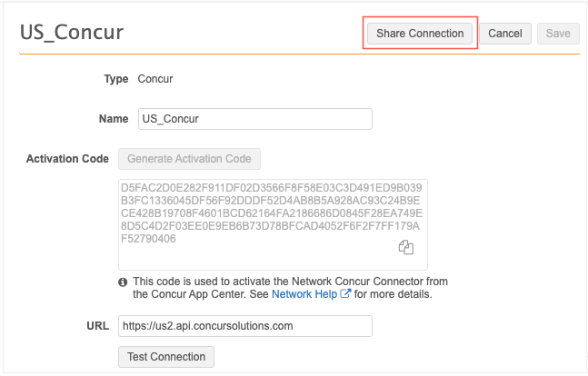This screenshot has height=376, width=588.
Task: Copy the activation code with the copy icon
Action: [406, 247]
